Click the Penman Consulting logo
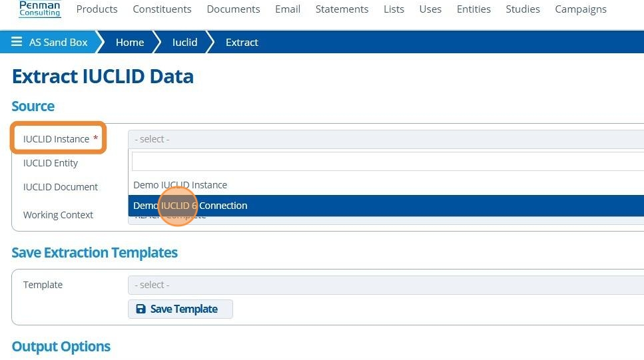The image size is (644, 360). pyautogui.click(x=40, y=9)
